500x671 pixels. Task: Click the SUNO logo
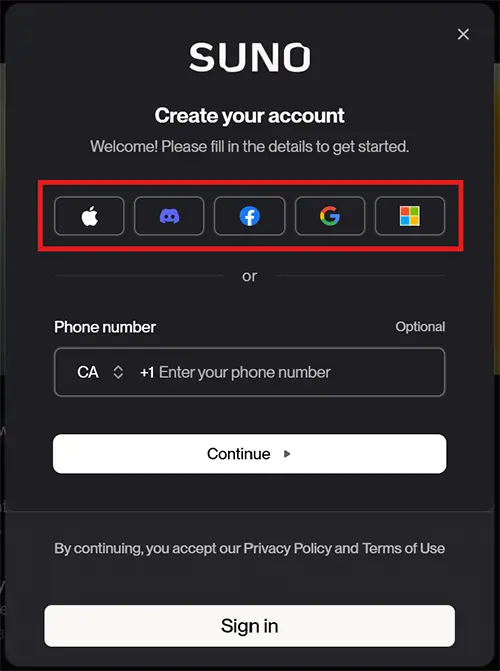tap(250, 57)
